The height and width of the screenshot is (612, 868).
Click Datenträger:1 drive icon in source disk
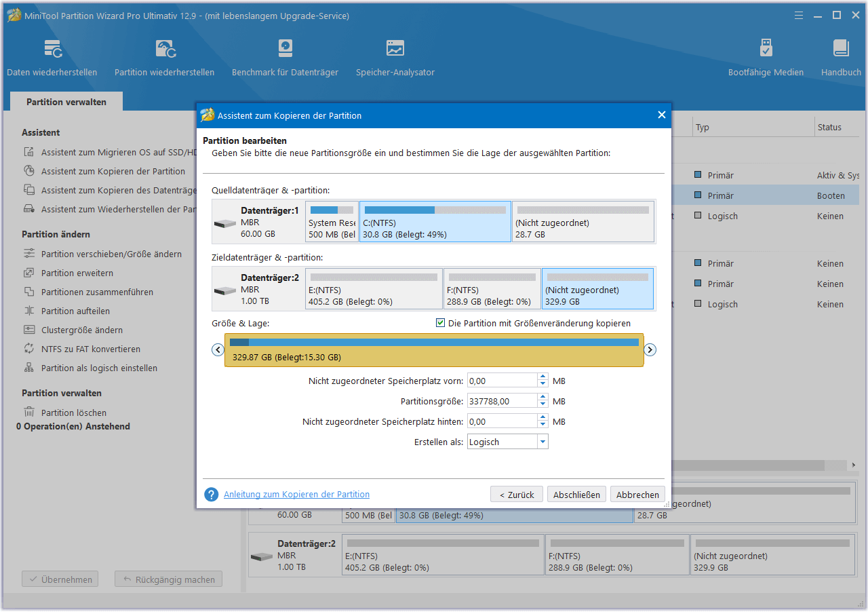point(225,223)
